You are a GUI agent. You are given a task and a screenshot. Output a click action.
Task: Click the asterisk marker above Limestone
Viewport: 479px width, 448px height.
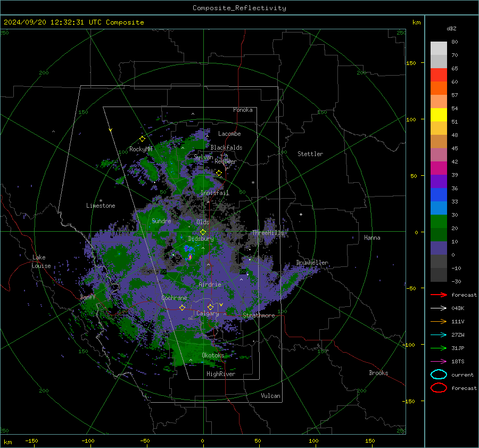[101, 201]
